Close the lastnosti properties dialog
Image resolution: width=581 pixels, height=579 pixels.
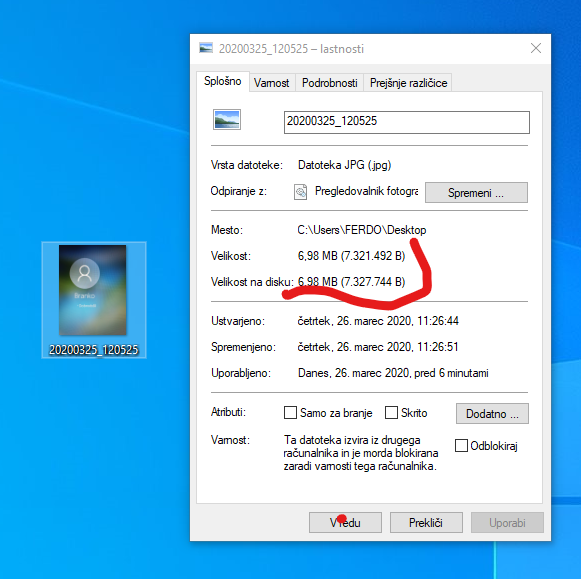[x=536, y=48]
